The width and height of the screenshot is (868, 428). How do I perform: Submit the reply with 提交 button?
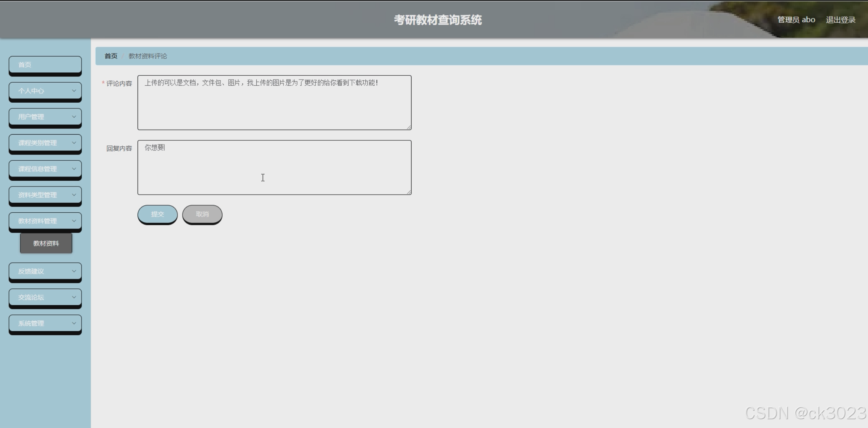(157, 214)
